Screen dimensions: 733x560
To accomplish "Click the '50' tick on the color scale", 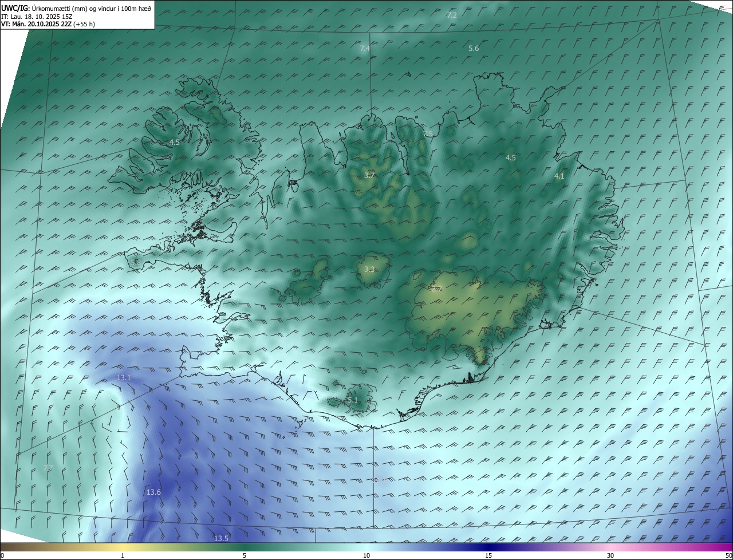I will [x=728, y=555].
